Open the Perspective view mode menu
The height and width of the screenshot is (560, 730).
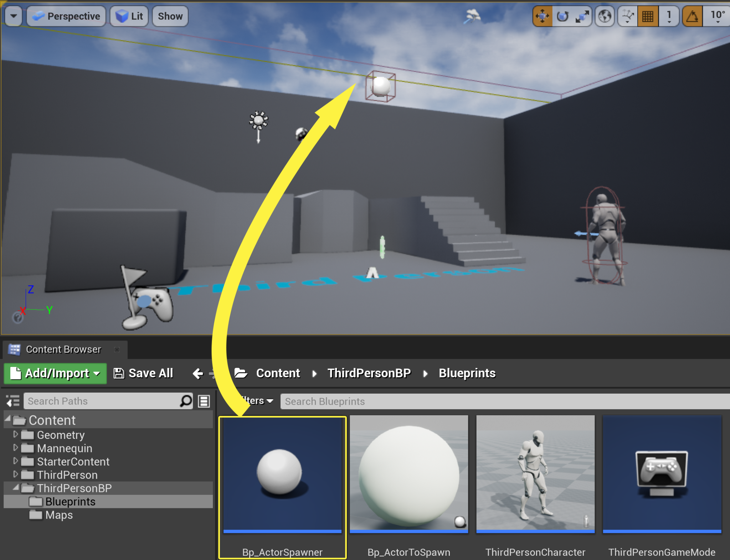pyautogui.click(x=66, y=16)
